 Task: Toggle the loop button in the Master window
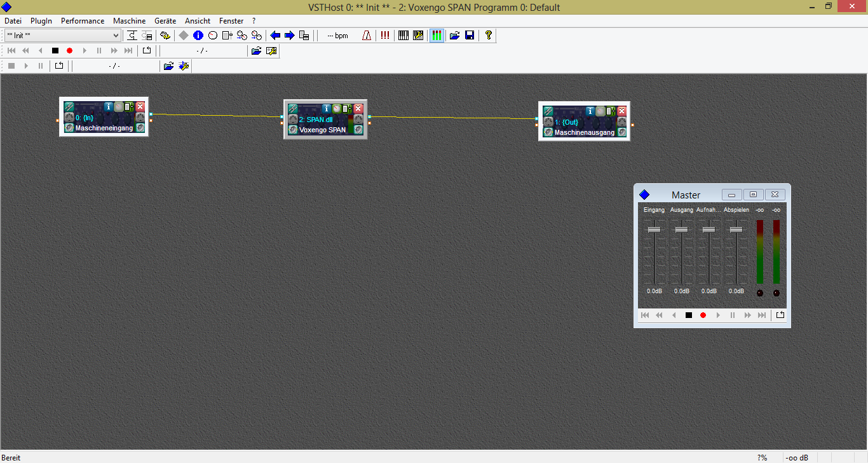point(780,315)
